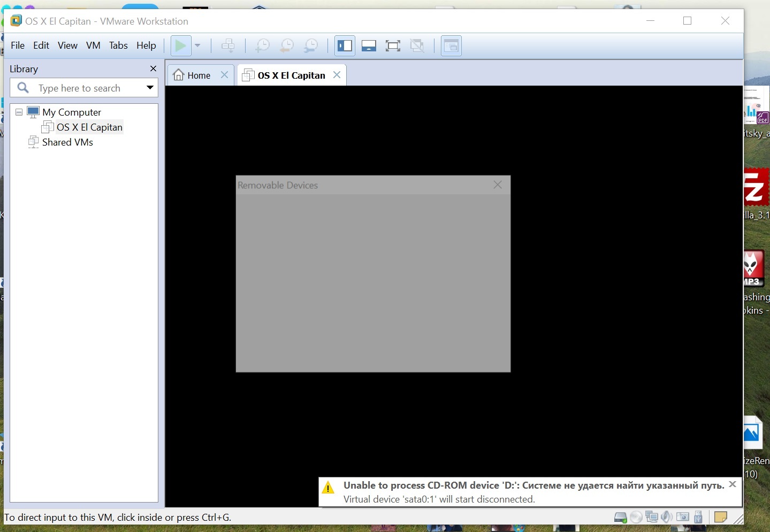Click the 'To direct input to this VM' status text

tap(118, 518)
